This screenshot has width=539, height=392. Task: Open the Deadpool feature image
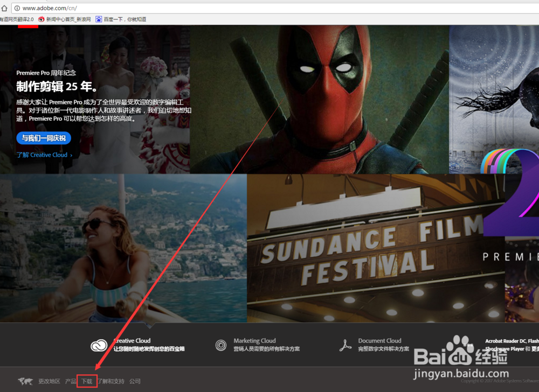click(x=319, y=99)
